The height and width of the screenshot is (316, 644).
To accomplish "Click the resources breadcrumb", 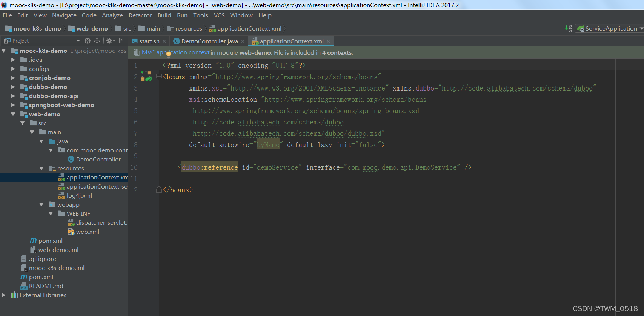I will click(185, 29).
